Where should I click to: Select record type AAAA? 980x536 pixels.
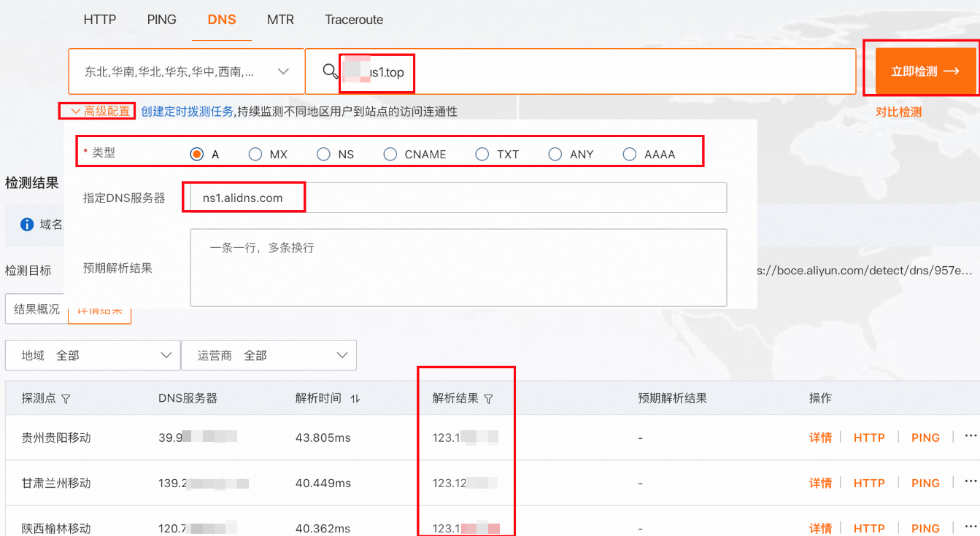[630, 154]
